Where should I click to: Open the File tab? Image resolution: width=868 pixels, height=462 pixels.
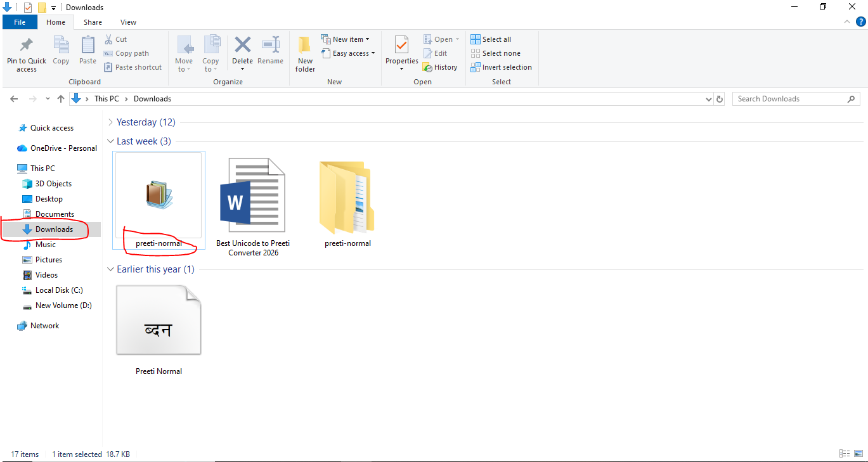(x=20, y=22)
